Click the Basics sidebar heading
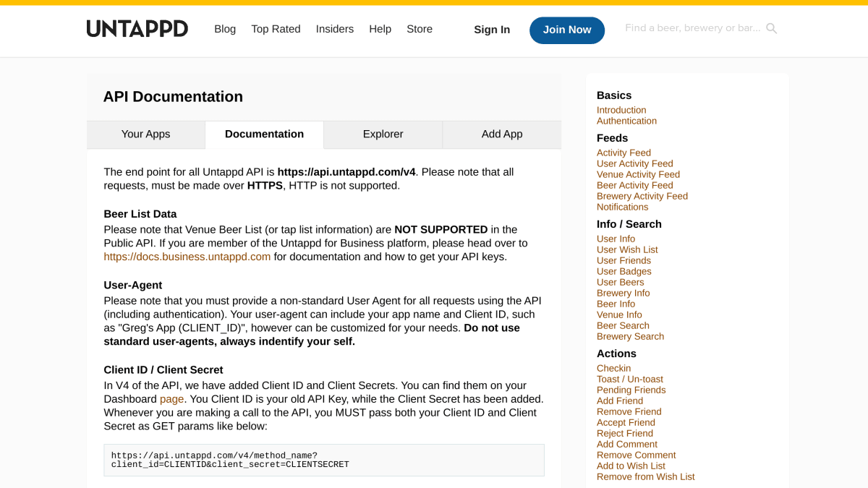The image size is (868, 488). tap(614, 95)
